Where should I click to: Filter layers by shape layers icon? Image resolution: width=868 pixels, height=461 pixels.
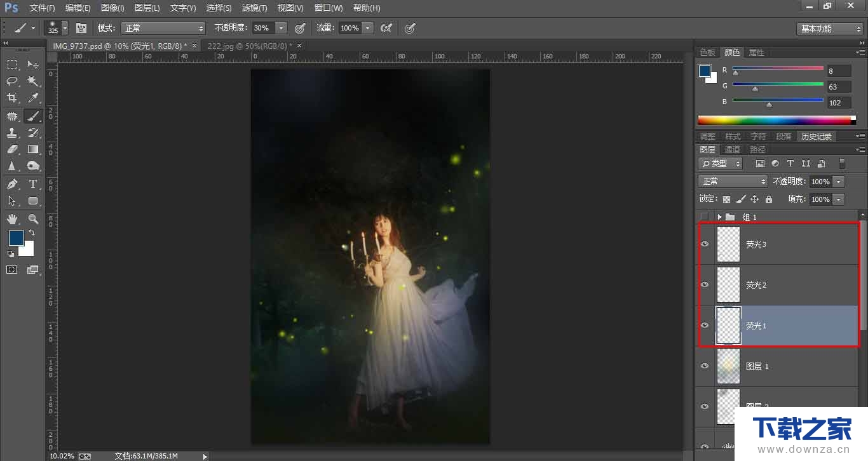click(x=806, y=163)
